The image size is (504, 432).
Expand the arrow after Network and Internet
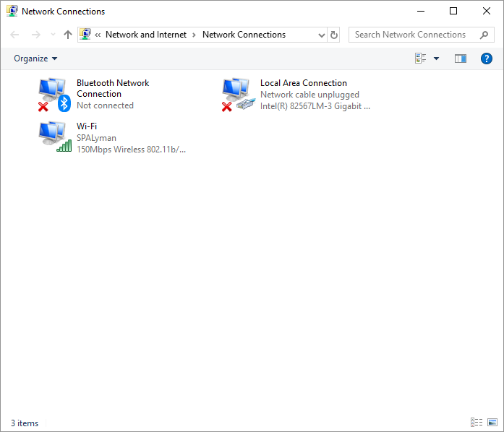(x=194, y=35)
